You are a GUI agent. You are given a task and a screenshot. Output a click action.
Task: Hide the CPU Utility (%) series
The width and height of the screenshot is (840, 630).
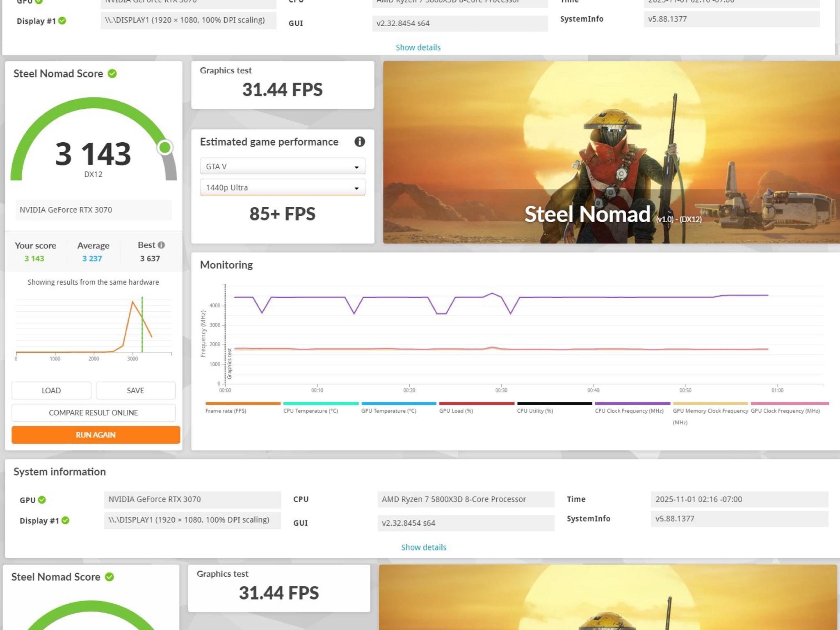[x=555, y=407]
